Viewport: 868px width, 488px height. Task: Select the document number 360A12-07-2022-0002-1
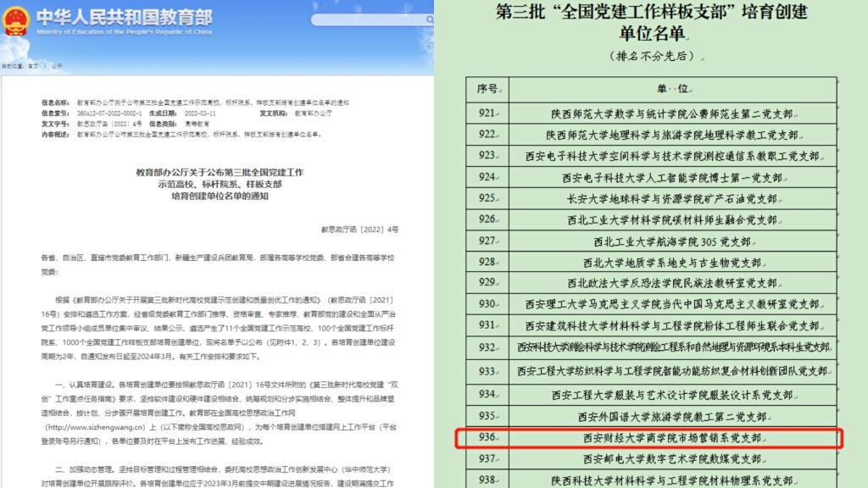pos(109,114)
